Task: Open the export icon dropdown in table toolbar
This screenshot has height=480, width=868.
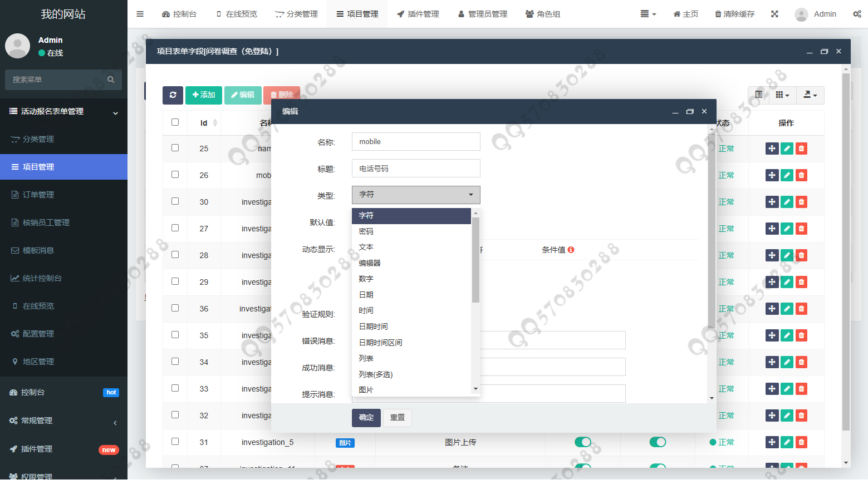Action: coord(810,95)
